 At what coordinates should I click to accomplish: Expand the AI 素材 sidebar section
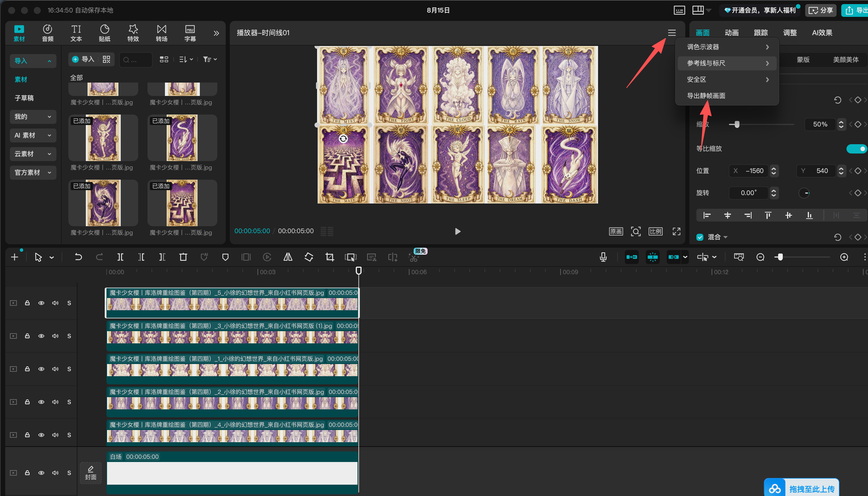coord(33,135)
